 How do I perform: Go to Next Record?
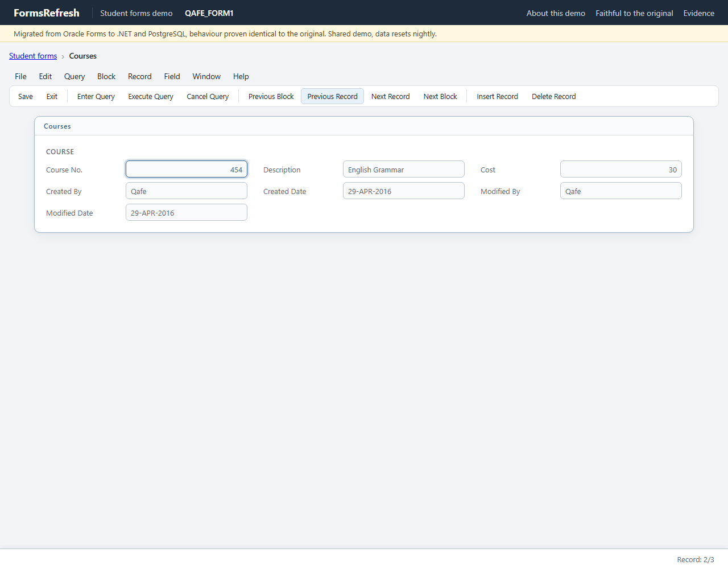[391, 96]
